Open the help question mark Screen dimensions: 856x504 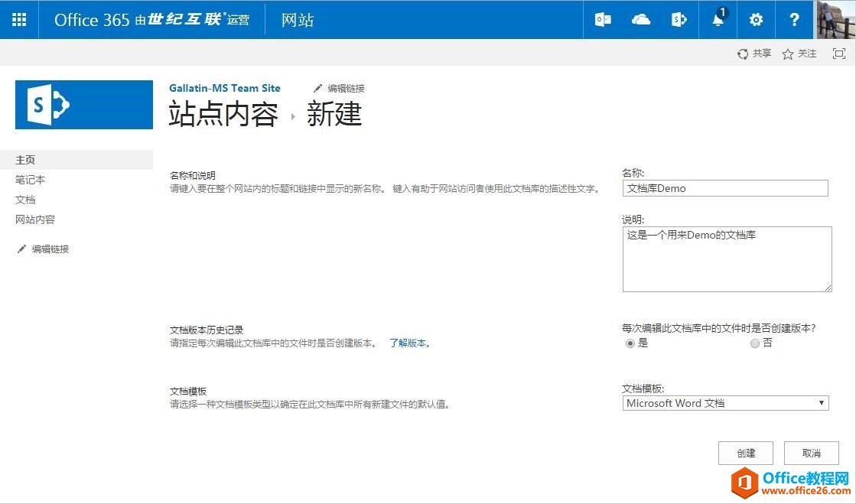click(794, 20)
